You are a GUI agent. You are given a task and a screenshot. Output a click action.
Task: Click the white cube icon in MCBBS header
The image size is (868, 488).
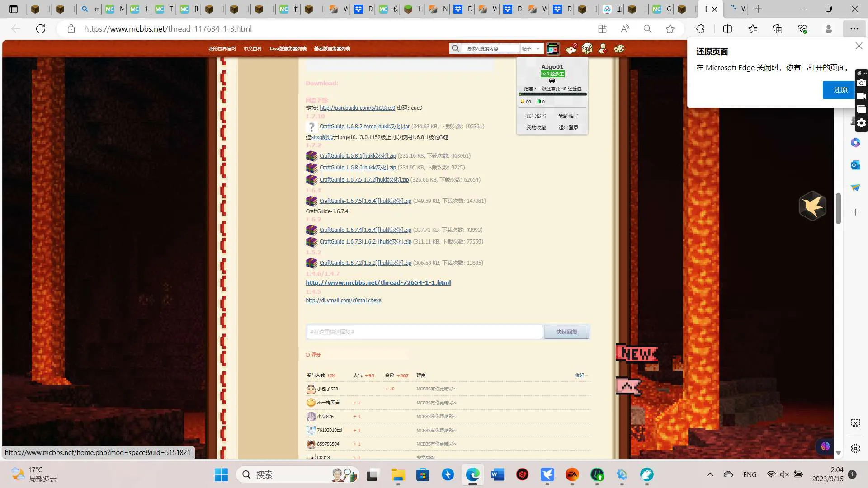(587, 48)
